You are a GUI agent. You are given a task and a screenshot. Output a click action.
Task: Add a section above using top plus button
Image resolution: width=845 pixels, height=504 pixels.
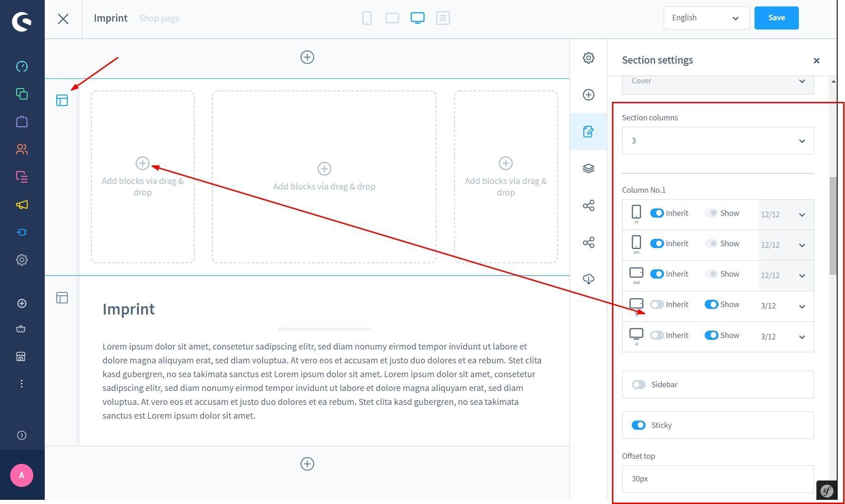click(x=307, y=57)
